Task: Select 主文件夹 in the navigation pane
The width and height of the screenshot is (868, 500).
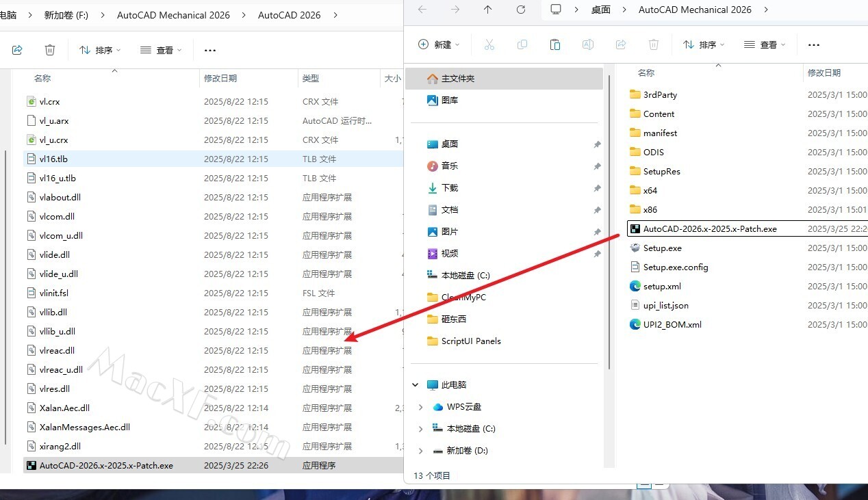Action: (x=505, y=79)
